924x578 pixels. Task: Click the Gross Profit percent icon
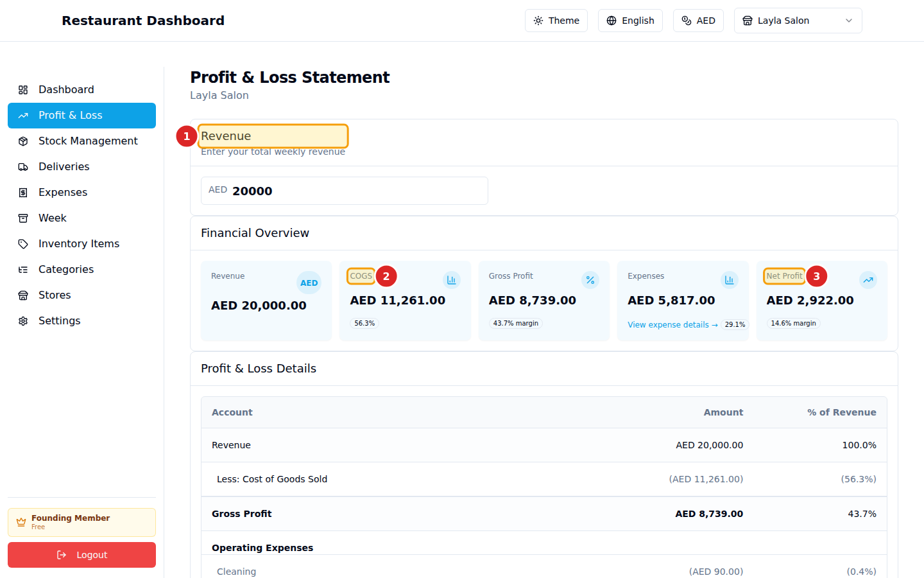click(590, 280)
